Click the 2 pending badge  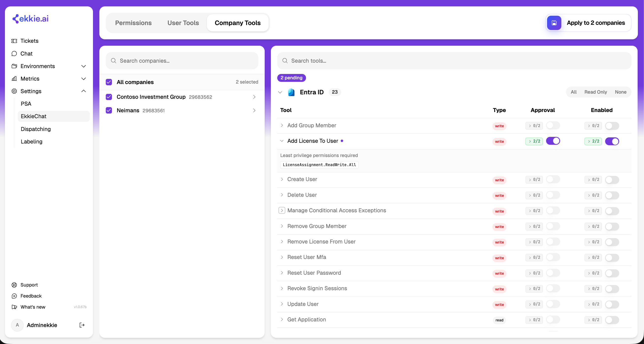291,78
